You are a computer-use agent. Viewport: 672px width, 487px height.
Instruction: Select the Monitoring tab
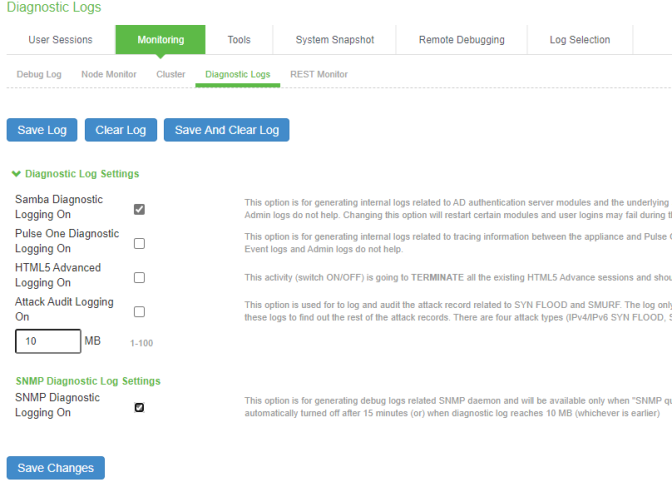160,40
